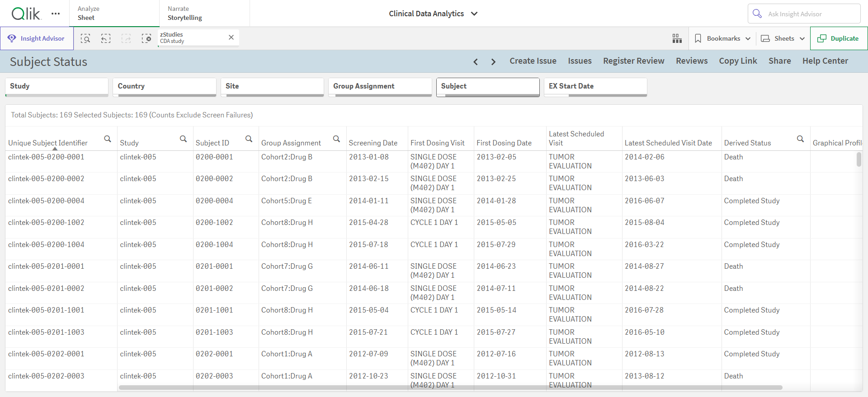Viewport: 868px width, 397px height.
Task: Click the table vertical scrollbar thumb
Action: pyautogui.click(x=859, y=159)
